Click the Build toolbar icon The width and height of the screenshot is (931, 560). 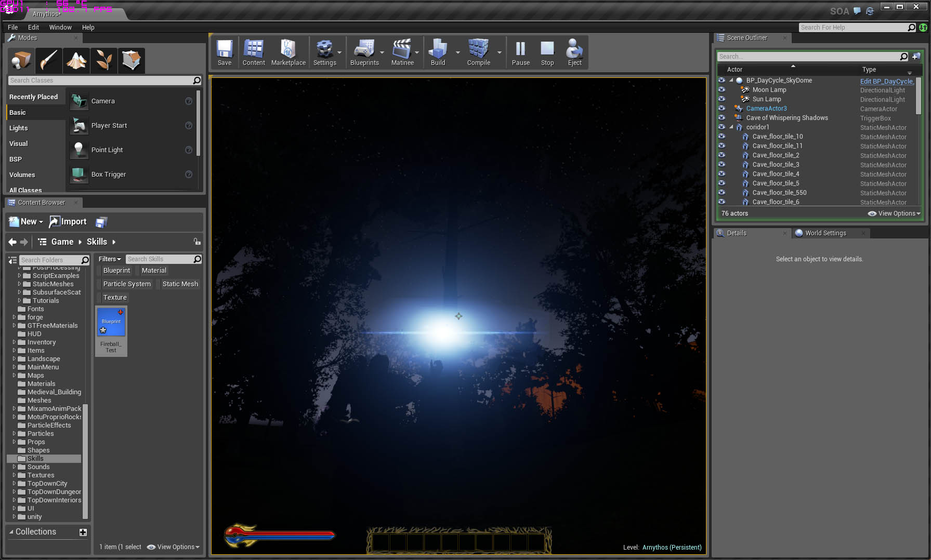coord(438,52)
